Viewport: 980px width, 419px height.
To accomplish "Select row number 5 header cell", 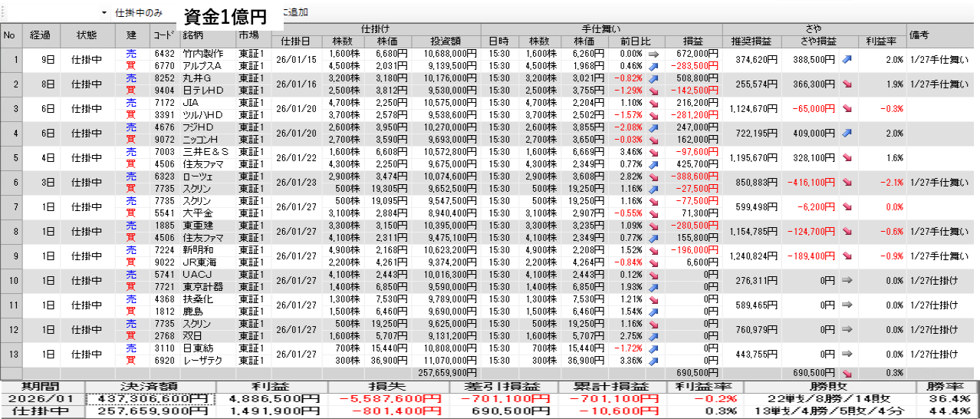I will coord(10,157).
